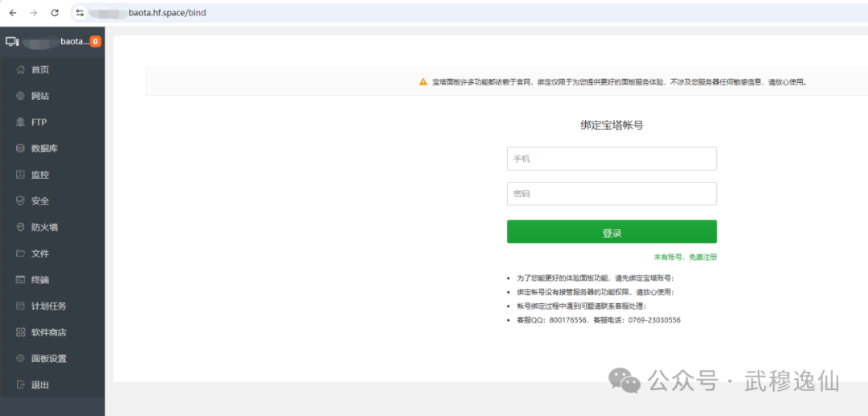
Task: Click the globe icon beside 网站
Action: tap(20, 96)
